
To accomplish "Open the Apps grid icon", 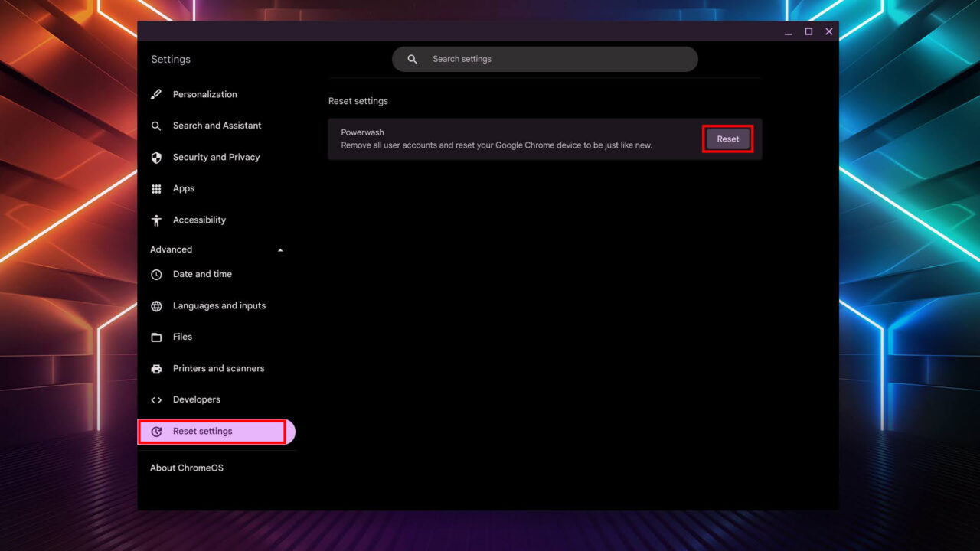I will 155,188.
